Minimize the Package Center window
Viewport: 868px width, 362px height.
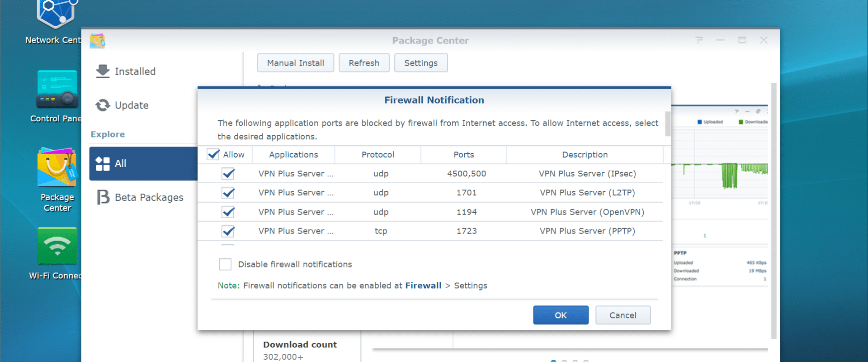tap(721, 40)
